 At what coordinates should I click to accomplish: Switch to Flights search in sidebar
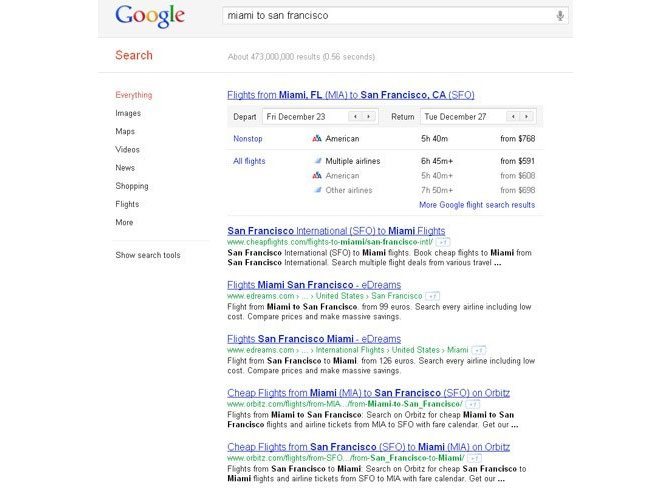coord(127,204)
